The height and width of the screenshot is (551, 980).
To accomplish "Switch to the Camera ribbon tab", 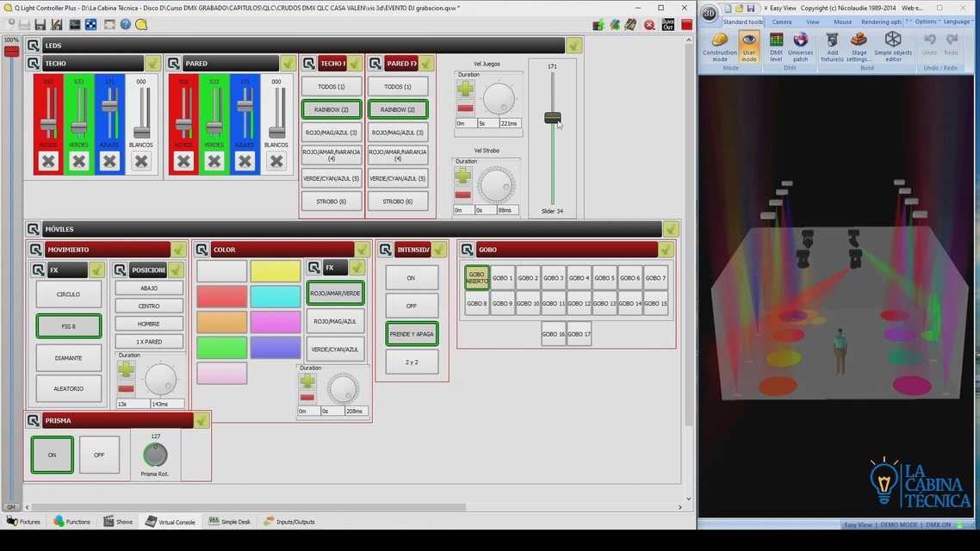I will pyautogui.click(x=781, y=22).
